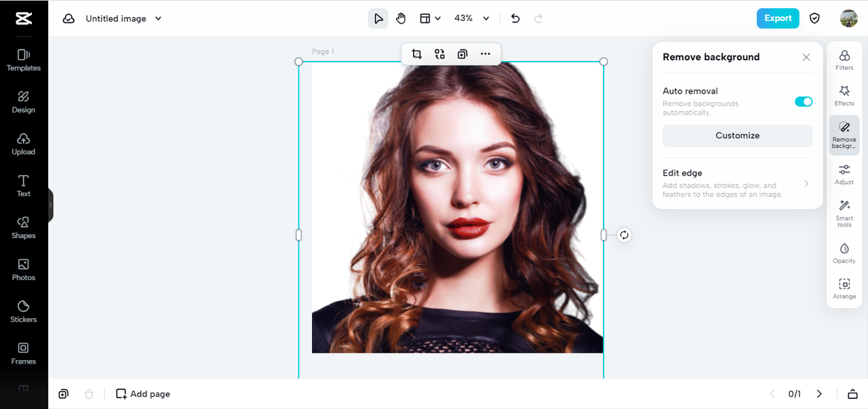Viewport: 868px width, 409px height.
Task: Close the Remove background panel
Action: 806,57
